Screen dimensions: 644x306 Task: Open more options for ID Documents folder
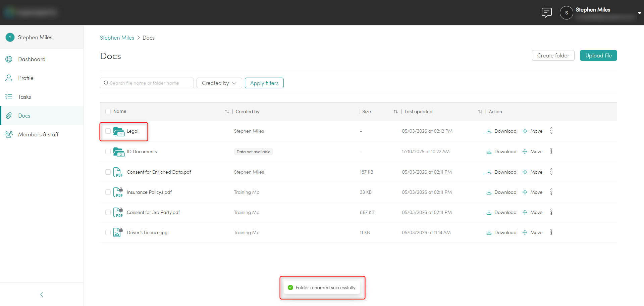coord(551,151)
